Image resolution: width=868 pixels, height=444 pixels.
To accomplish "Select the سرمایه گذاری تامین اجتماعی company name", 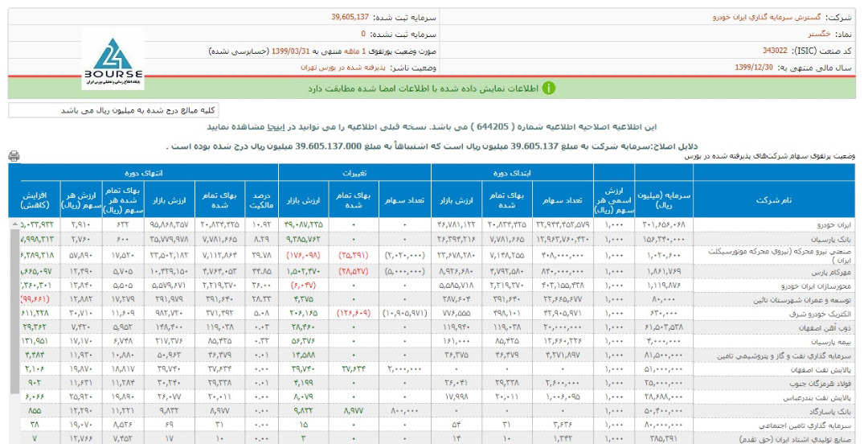I will pyautogui.click(x=805, y=425).
